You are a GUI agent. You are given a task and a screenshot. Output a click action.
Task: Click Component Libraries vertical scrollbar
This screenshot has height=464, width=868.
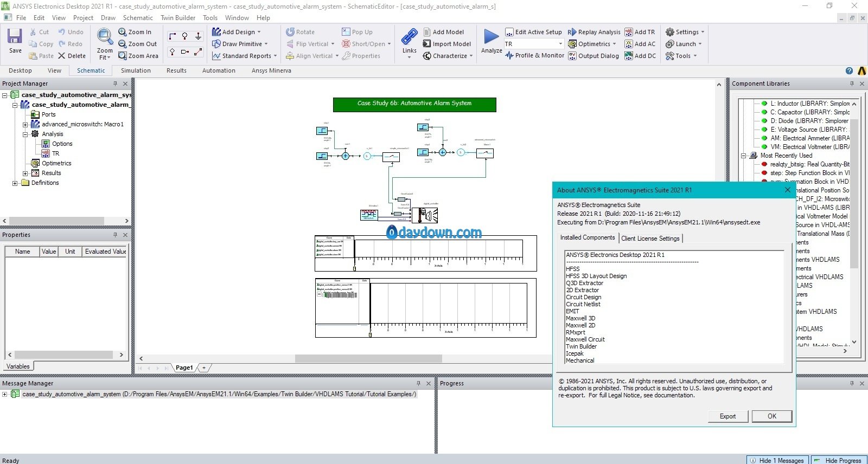854,194
